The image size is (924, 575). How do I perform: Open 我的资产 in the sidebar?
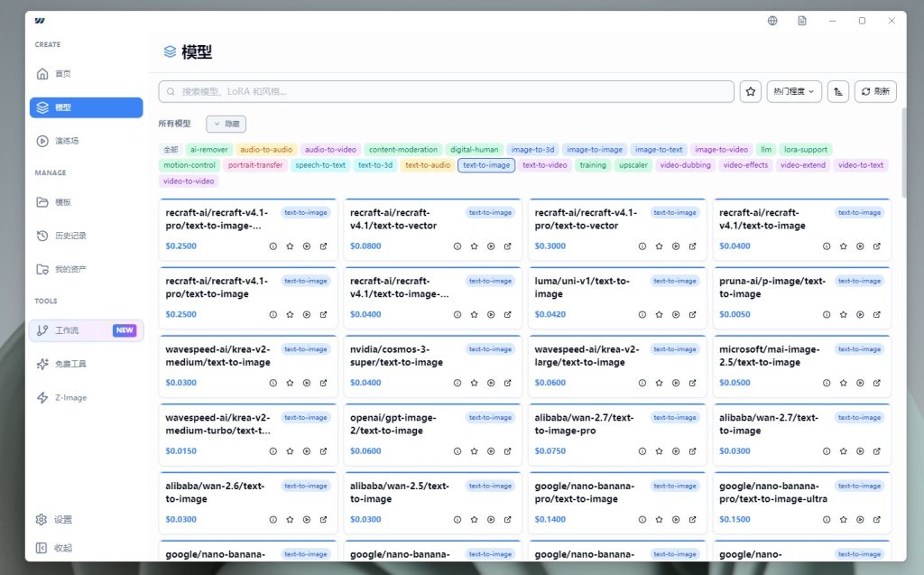pyautogui.click(x=86, y=269)
